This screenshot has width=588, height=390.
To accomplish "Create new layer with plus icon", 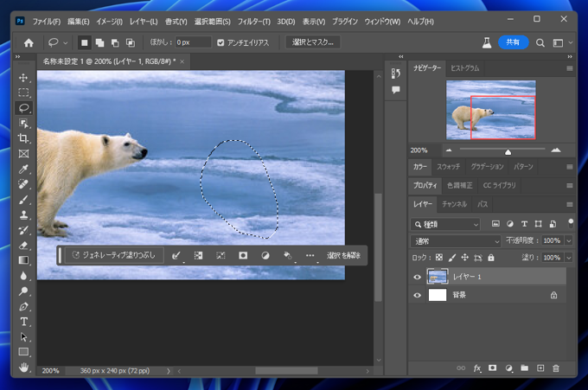I will click(540, 368).
